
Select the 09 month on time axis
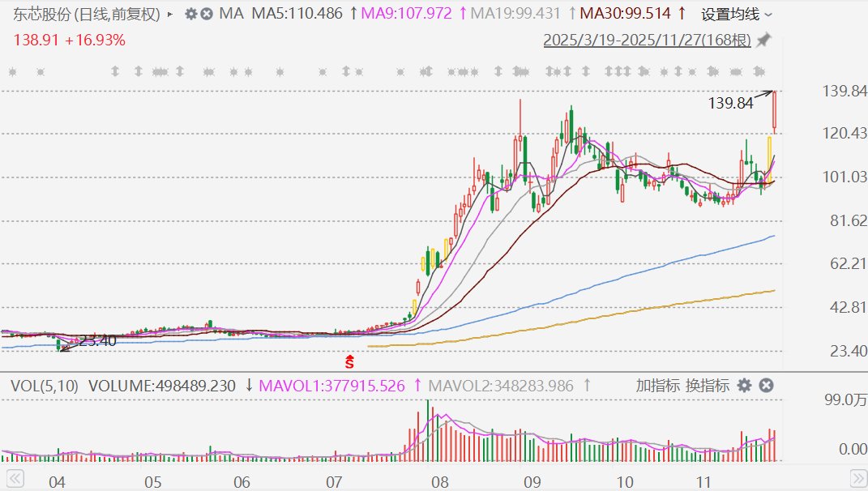(532, 482)
